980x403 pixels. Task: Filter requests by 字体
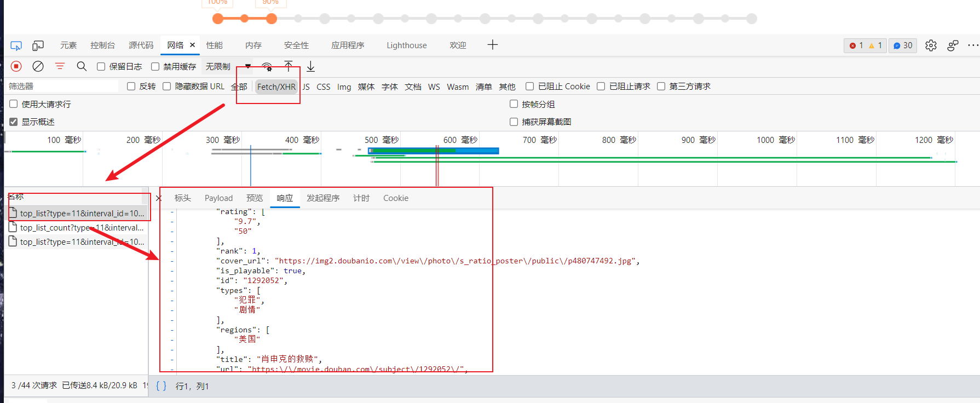pyautogui.click(x=390, y=87)
